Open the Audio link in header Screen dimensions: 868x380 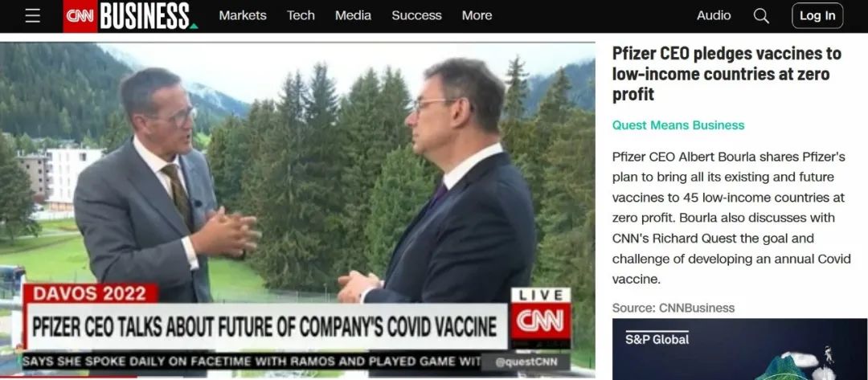pos(714,15)
